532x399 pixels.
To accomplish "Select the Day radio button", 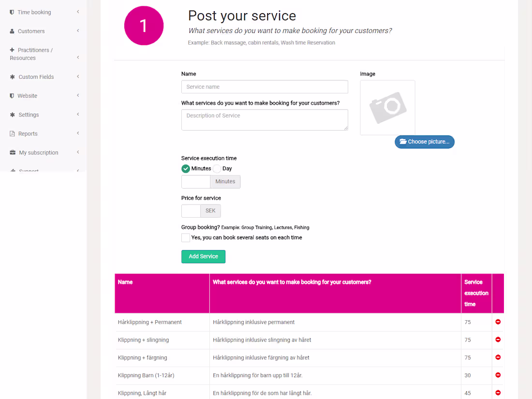I will (217, 168).
